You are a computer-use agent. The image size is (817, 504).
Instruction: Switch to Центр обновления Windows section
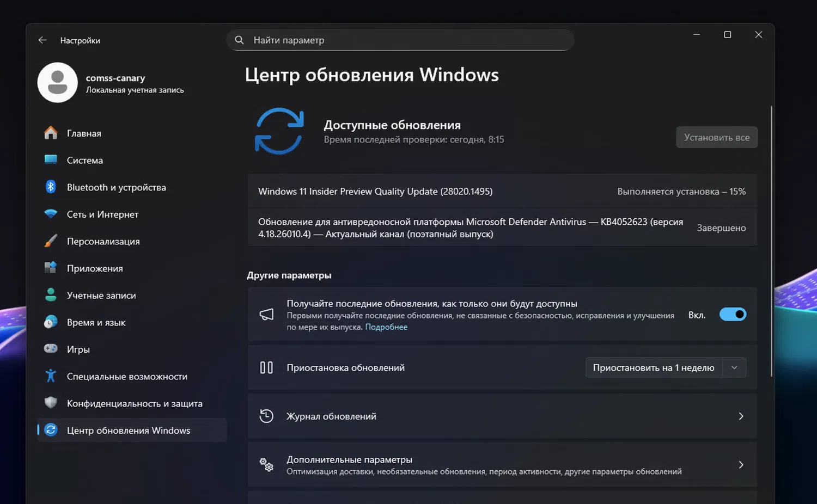point(129,430)
